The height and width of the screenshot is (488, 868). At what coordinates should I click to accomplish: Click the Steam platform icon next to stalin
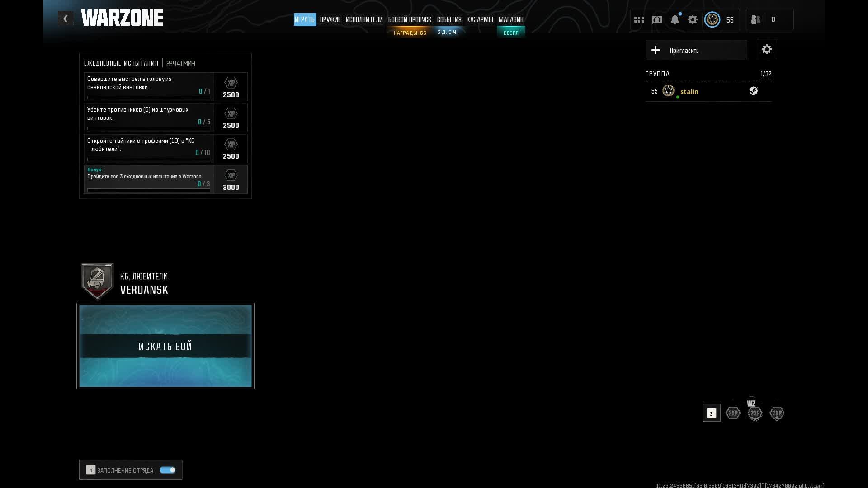(753, 91)
